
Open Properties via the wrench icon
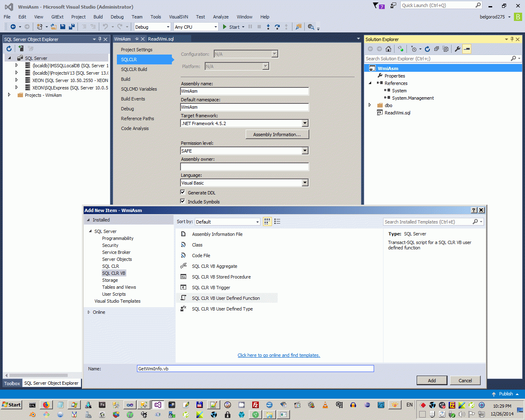coord(458,49)
